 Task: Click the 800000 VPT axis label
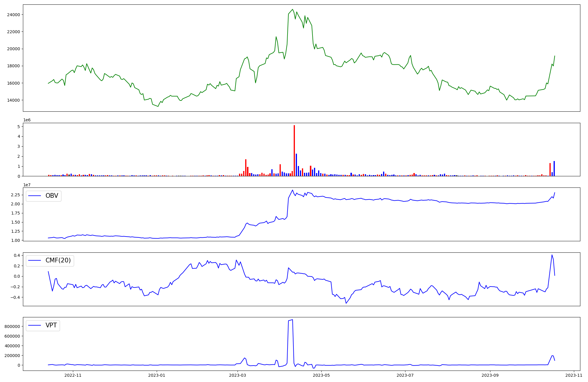click(x=12, y=326)
